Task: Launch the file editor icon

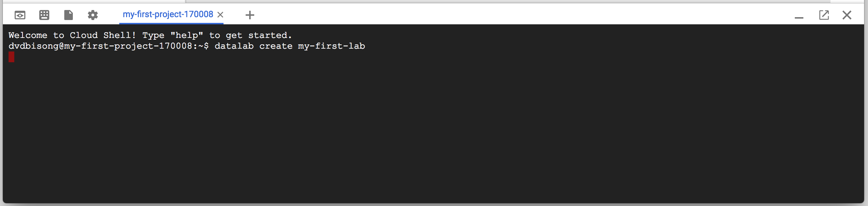Action: [x=69, y=15]
